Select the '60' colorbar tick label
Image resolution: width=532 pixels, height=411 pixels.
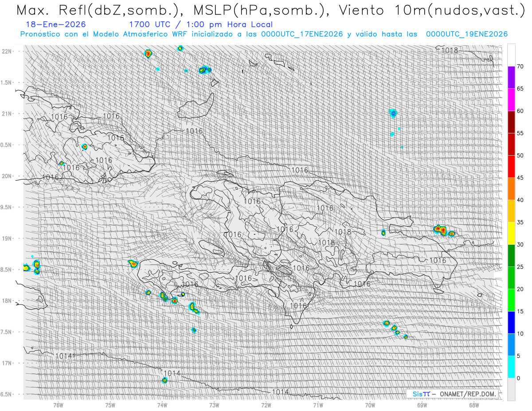tap(520, 111)
